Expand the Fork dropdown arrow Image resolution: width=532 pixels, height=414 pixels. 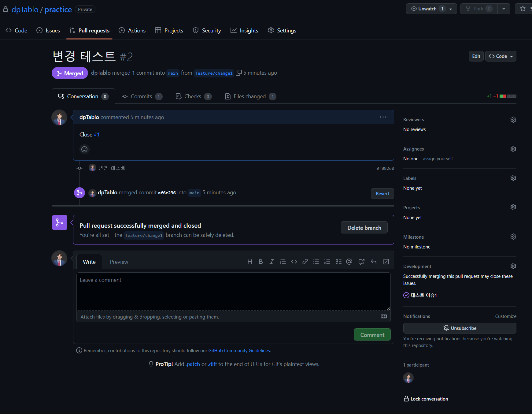[504, 9]
